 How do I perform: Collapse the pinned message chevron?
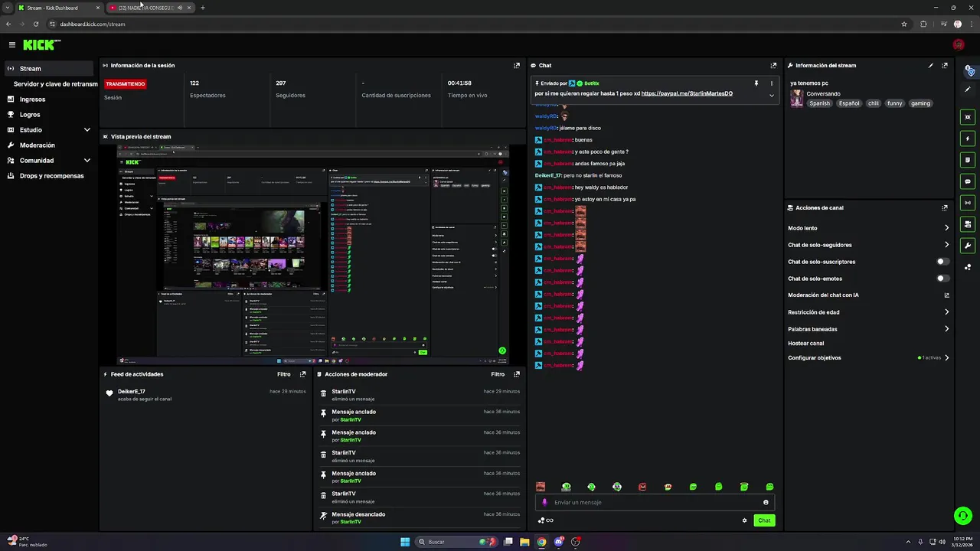click(x=771, y=96)
